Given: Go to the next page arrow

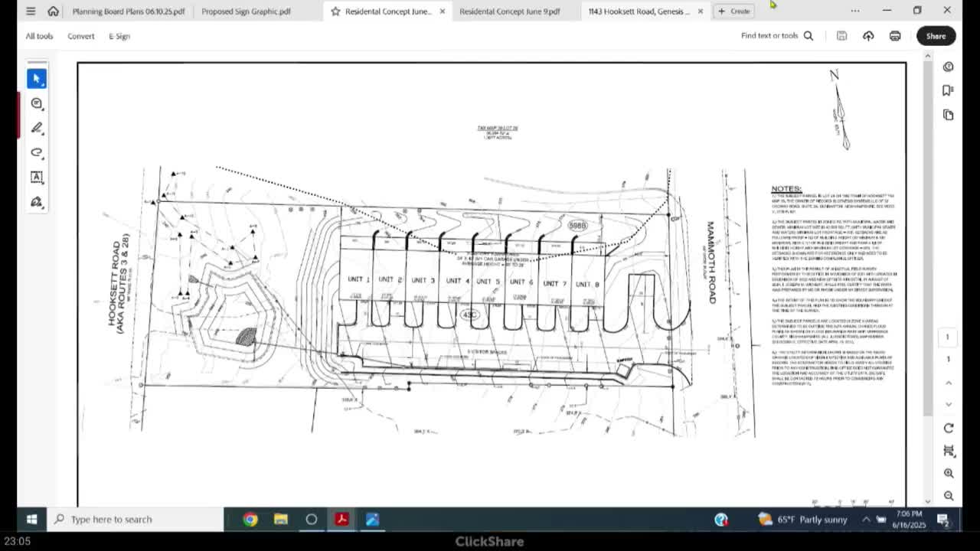Looking at the screenshot, I should point(949,404).
